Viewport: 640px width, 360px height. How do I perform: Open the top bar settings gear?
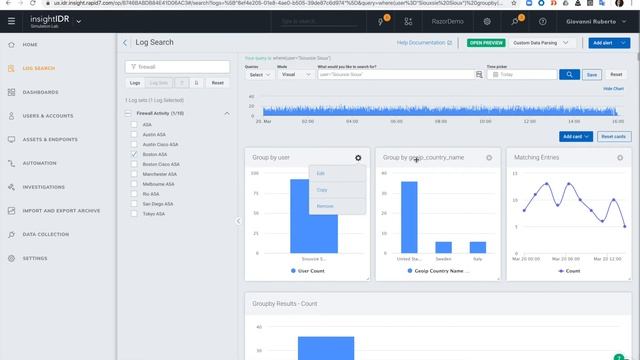pyautogui.click(x=487, y=21)
